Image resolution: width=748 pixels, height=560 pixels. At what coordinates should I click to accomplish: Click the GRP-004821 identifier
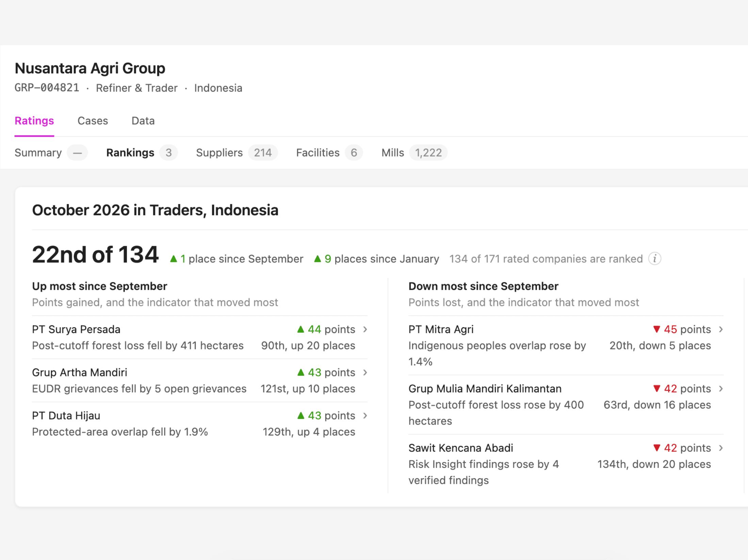47,88
